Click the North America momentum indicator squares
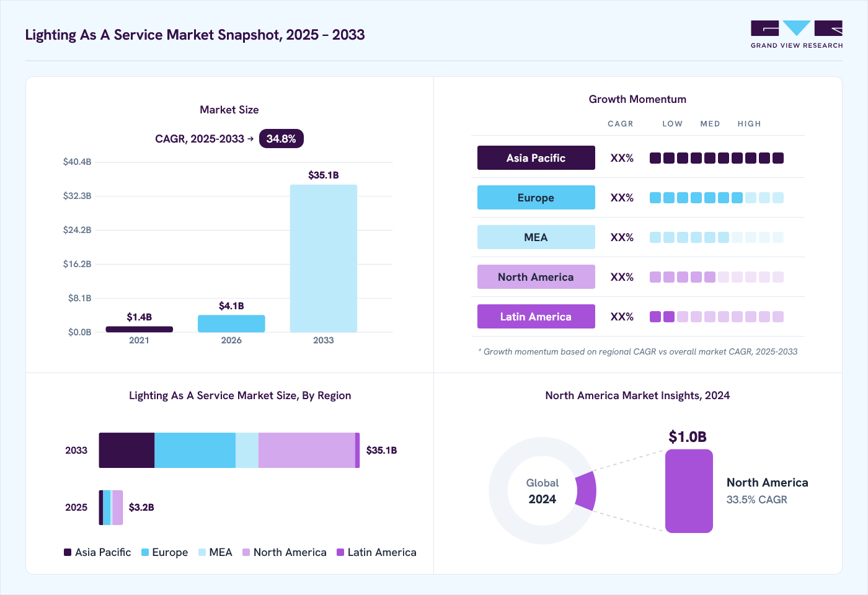This screenshot has height=595, width=868. [x=717, y=277]
